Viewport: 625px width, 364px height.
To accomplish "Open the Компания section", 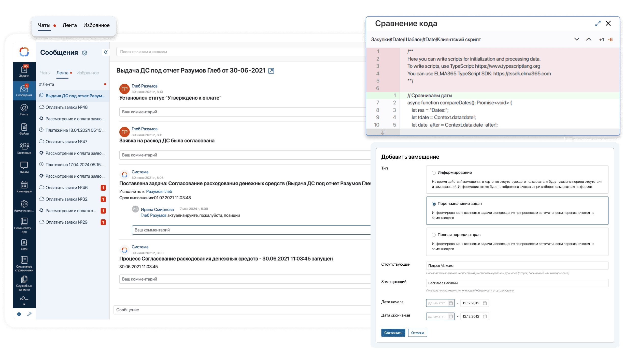I will [x=24, y=148].
